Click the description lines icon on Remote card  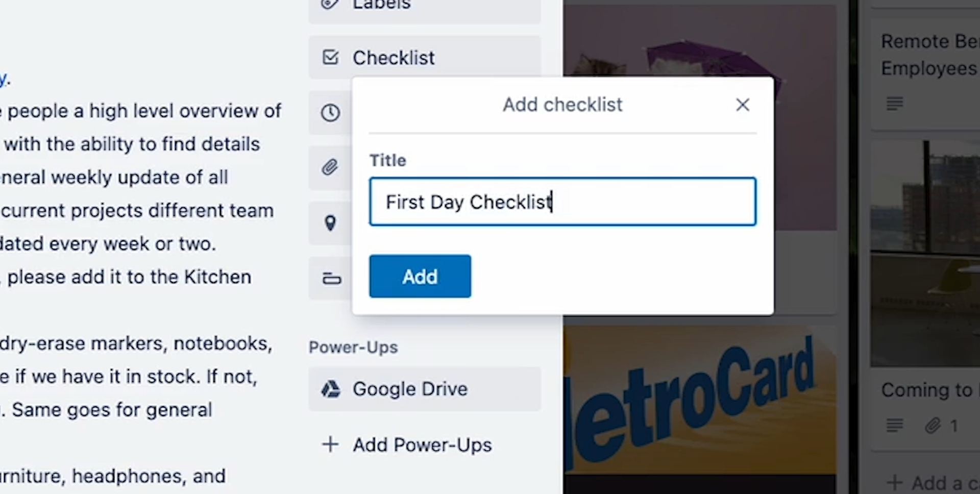pos(895,104)
